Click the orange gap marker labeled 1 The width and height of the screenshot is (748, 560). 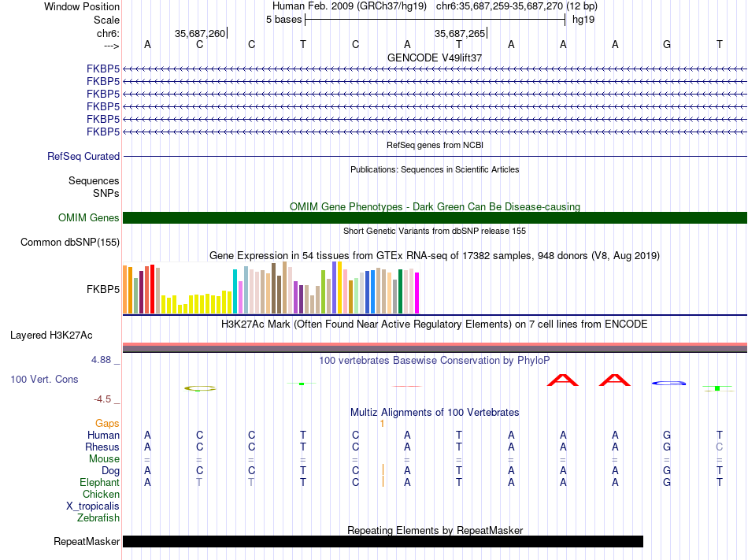pos(382,424)
